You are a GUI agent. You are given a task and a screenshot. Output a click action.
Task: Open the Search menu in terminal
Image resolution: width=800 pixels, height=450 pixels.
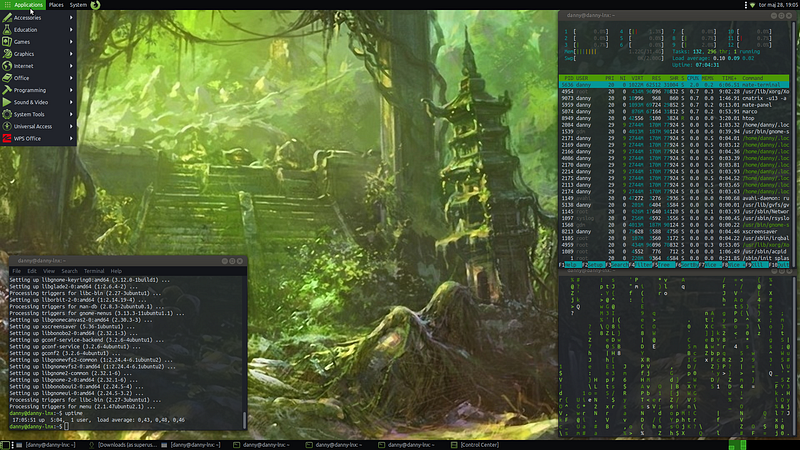[x=69, y=271]
